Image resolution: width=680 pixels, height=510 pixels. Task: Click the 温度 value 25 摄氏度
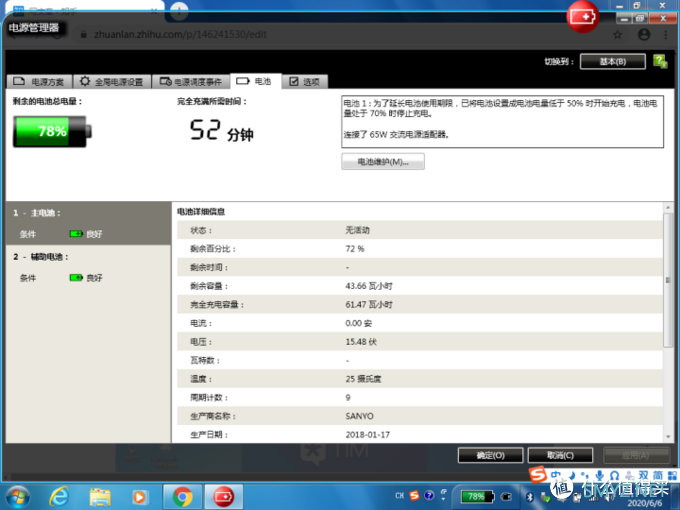click(x=363, y=379)
